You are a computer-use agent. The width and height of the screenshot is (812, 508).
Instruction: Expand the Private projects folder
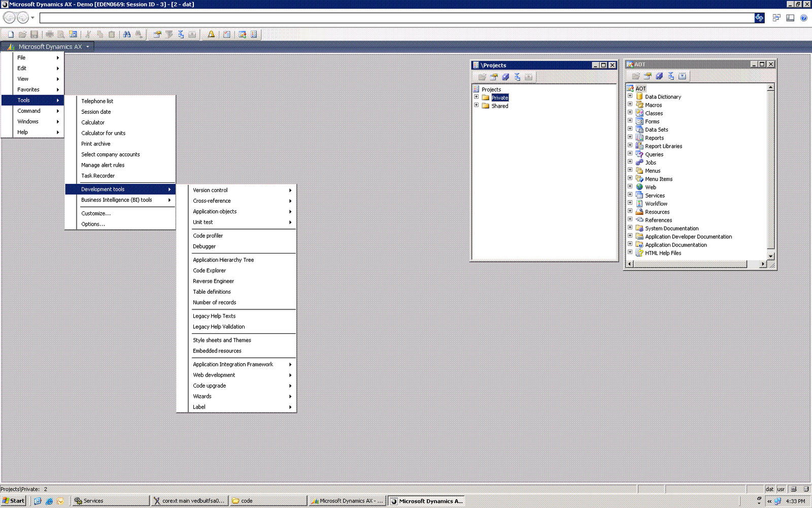coord(476,97)
